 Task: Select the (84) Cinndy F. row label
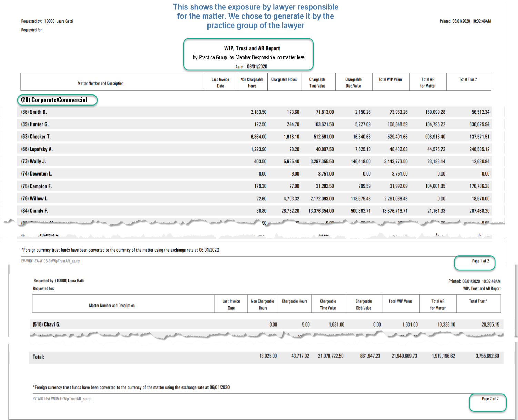point(34,211)
